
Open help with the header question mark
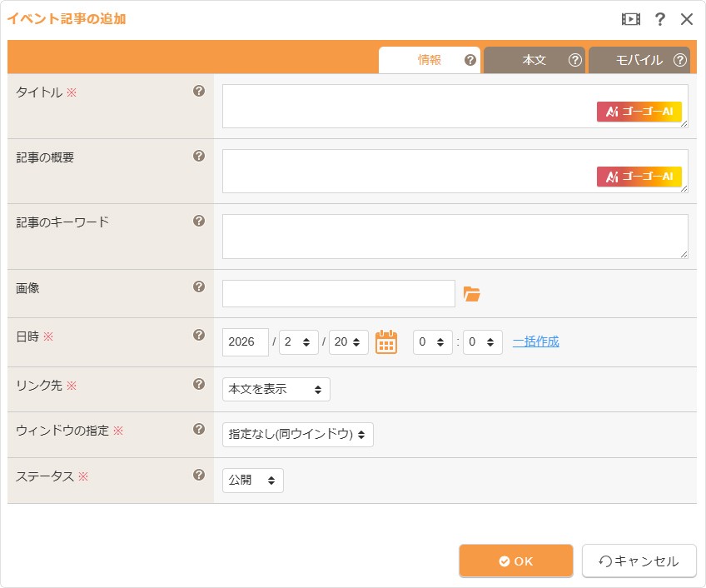tap(659, 19)
